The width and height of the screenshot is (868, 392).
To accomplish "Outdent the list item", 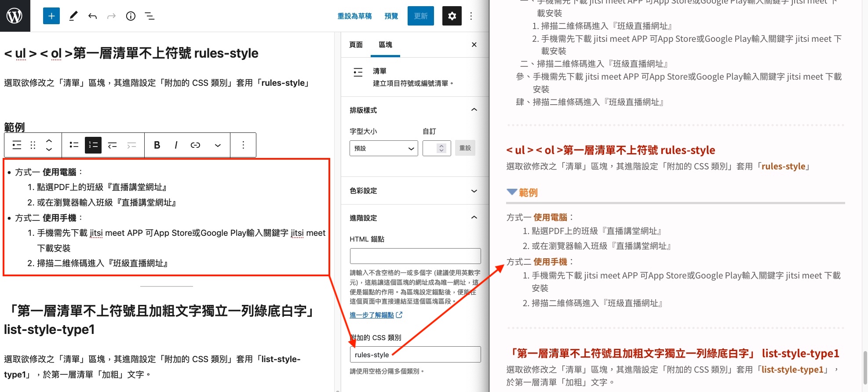I will tap(113, 145).
